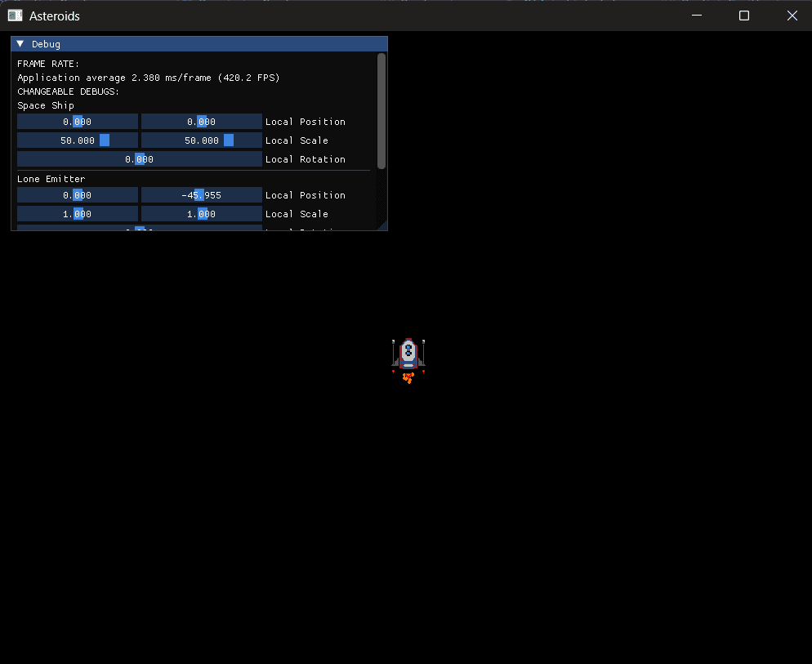Click the 'Space Ship' section label

click(x=46, y=105)
